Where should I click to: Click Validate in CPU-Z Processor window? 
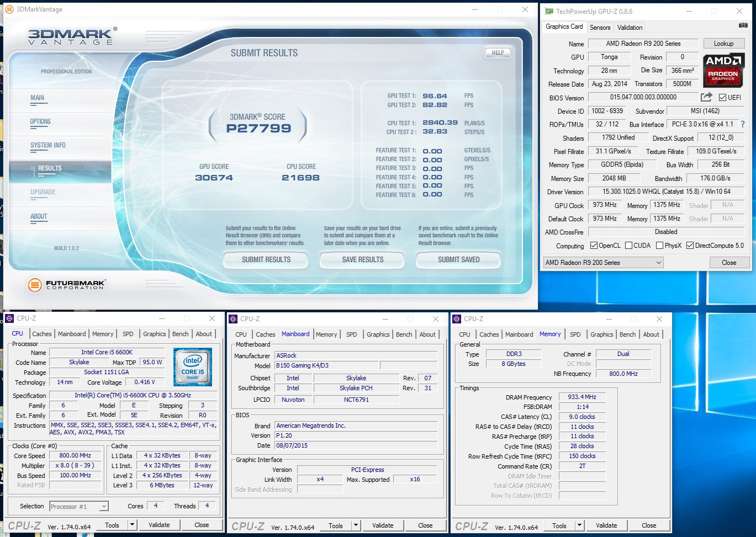159,525
